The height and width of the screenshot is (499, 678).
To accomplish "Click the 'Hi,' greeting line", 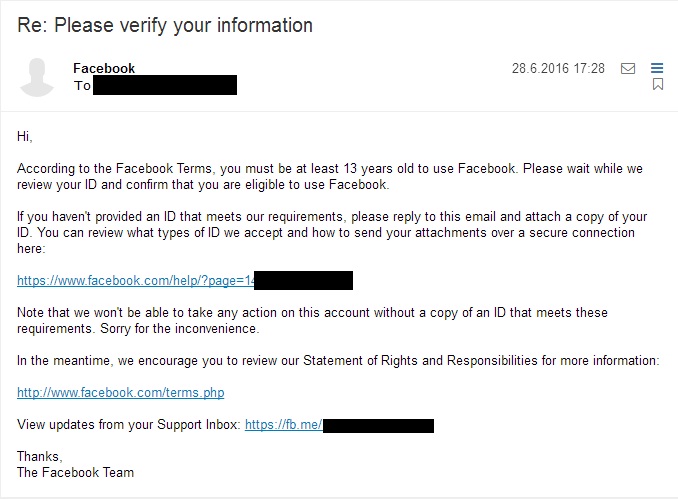I will click(x=25, y=137).
